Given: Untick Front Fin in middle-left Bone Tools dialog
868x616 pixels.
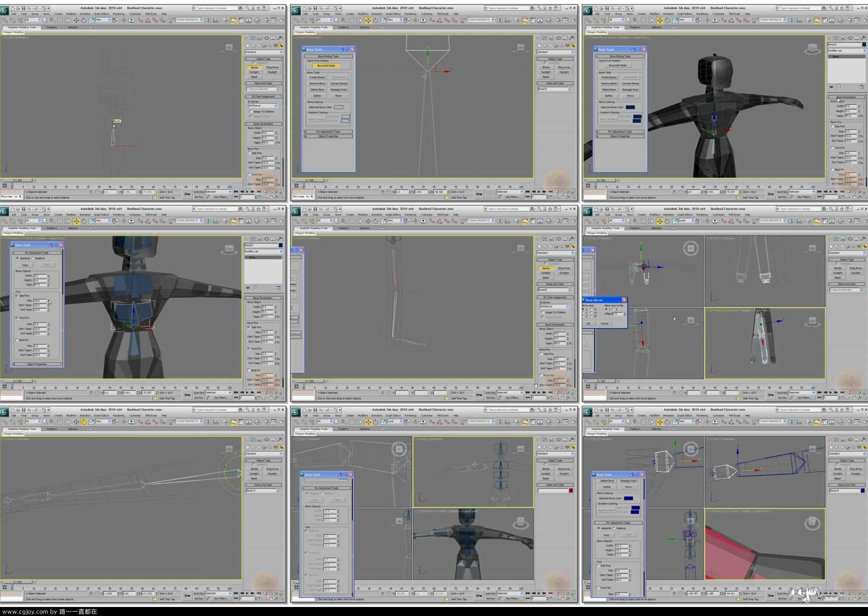Looking at the screenshot, I should (x=17, y=318).
